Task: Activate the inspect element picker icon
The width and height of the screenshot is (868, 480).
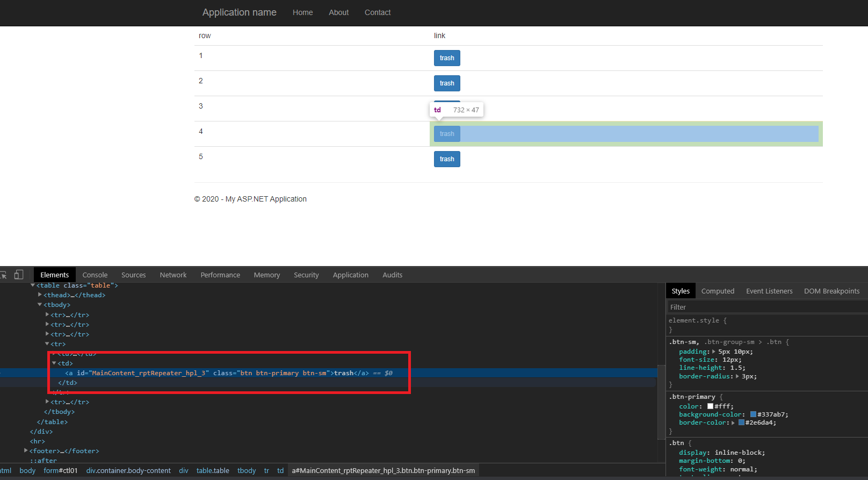Action: (3, 275)
